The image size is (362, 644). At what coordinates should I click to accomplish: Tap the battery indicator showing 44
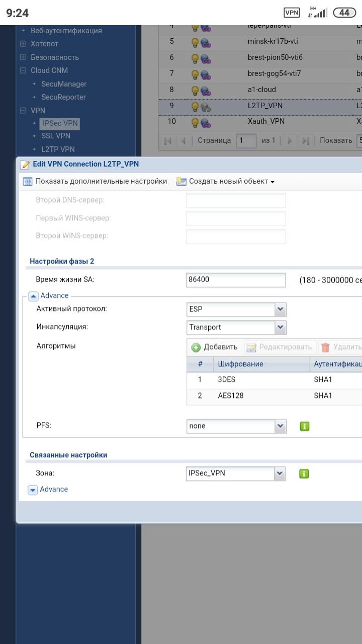[344, 13]
